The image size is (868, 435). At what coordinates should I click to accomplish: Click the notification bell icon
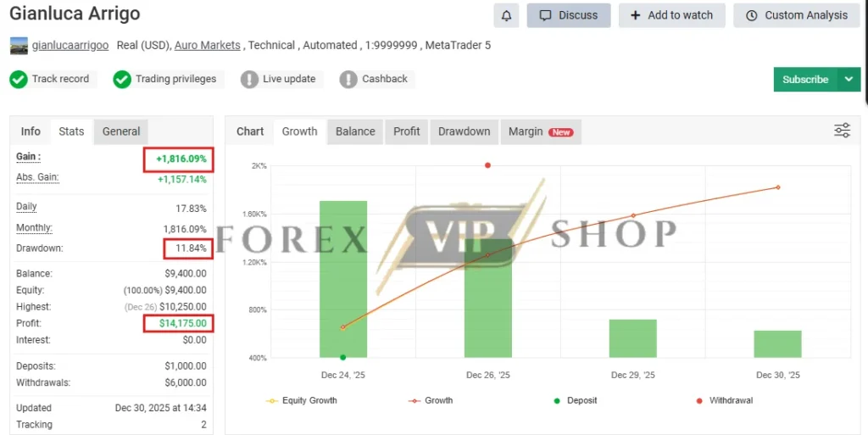tap(507, 15)
